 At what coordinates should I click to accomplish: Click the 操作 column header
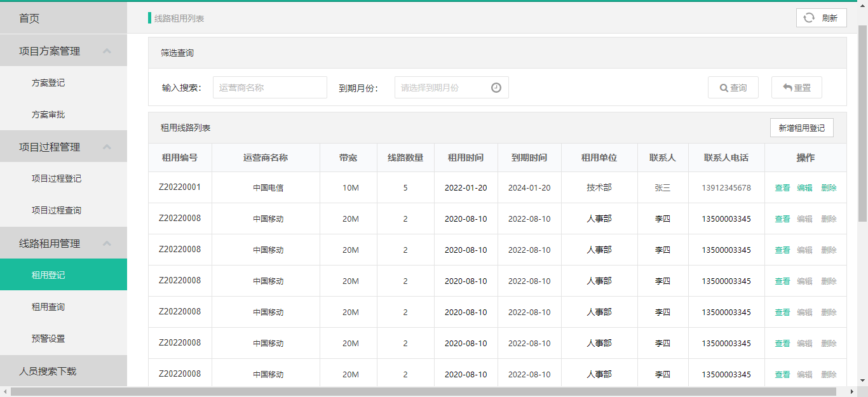coord(806,158)
